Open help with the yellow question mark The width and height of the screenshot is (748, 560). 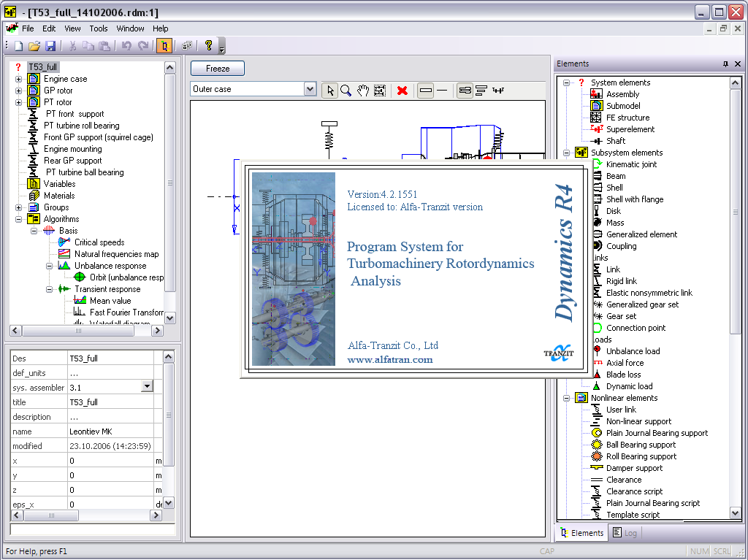(208, 45)
